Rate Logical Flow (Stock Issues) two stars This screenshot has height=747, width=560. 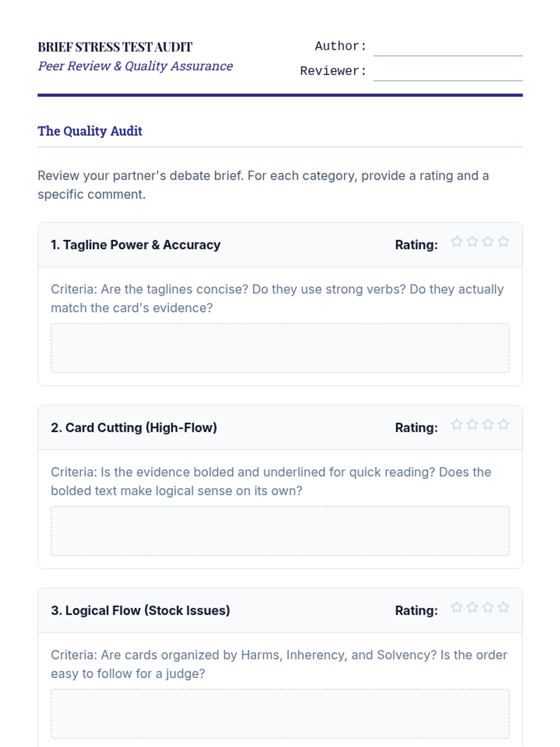tap(472, 607)
